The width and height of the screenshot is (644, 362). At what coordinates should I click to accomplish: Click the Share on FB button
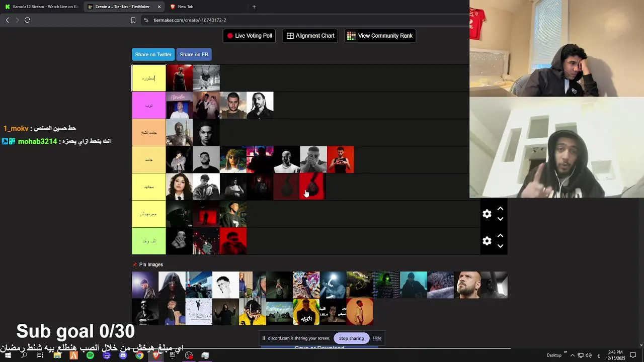194,54
